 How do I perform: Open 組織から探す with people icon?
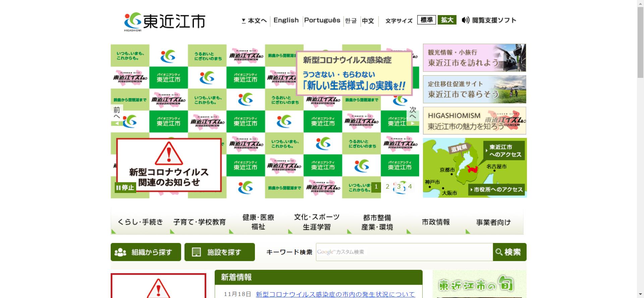pyautogui.click(x=146, y=252)
